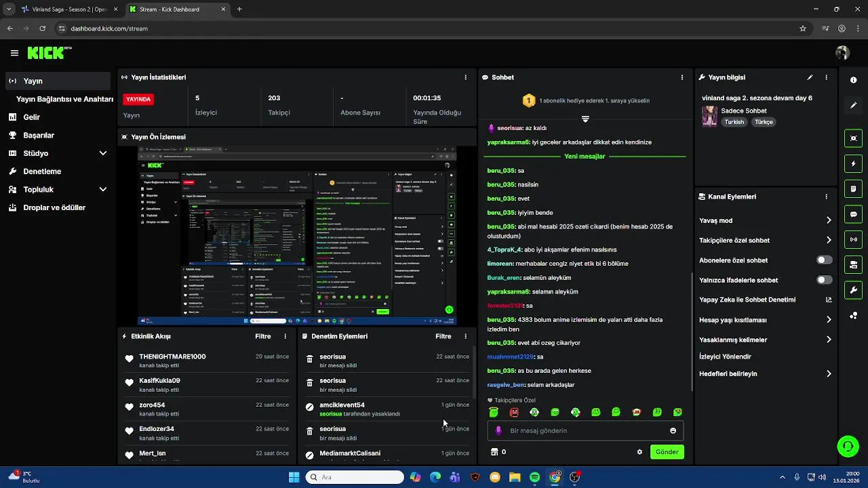The height and width of the screenshot is (488, 868).
Task: Collapse the chat leaderboard arrow under the gift banner
Action: (x=585, y=119)
